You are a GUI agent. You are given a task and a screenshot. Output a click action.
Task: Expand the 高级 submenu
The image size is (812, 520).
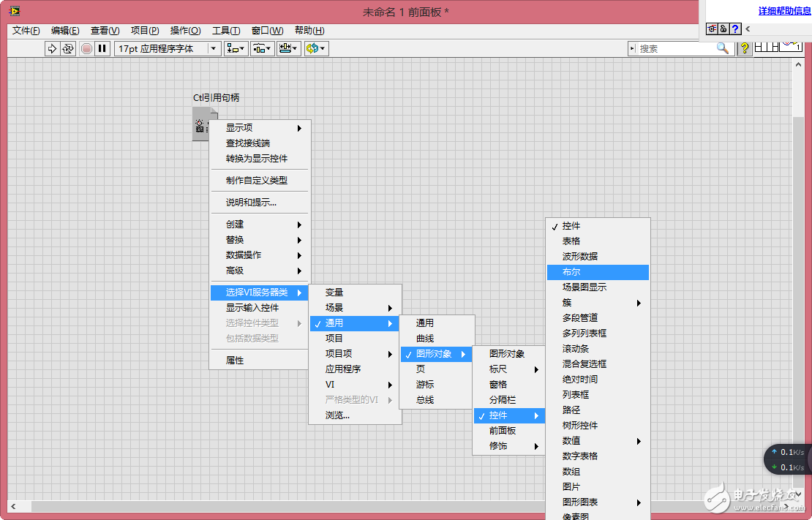point(260,271)
